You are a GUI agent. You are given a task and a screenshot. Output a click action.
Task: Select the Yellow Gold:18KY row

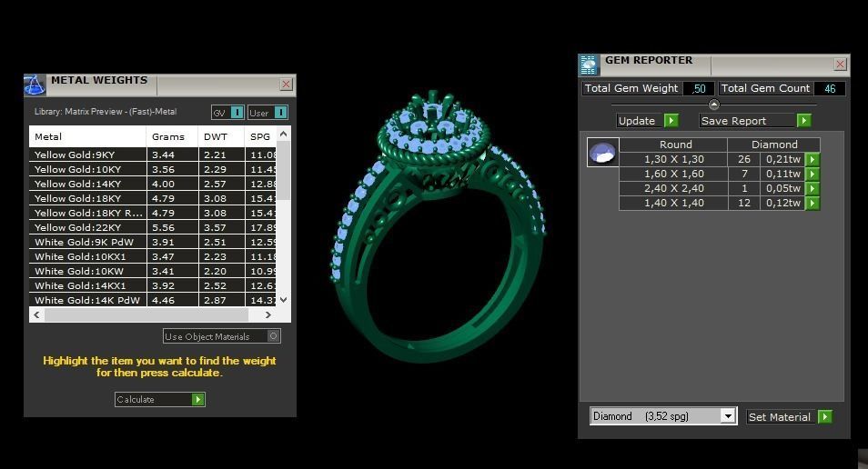pyautogui.click(x=152, y=198)
